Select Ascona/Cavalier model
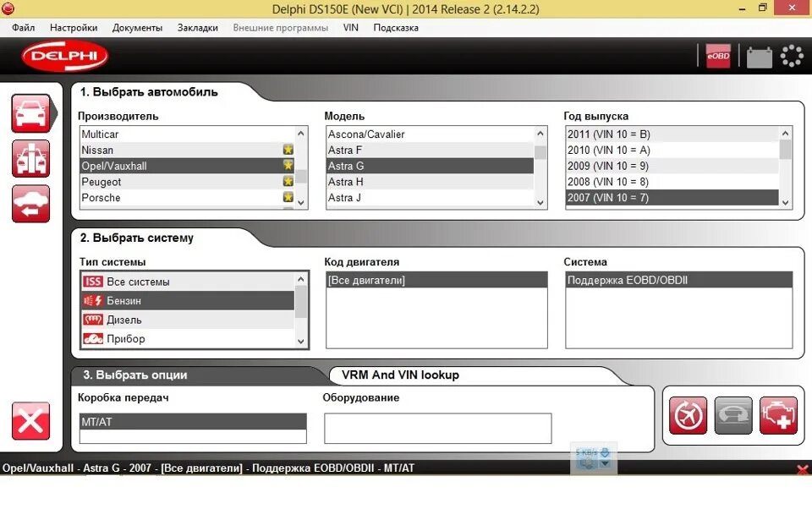Screen dimensions: 812x509 tap(430, 134)
